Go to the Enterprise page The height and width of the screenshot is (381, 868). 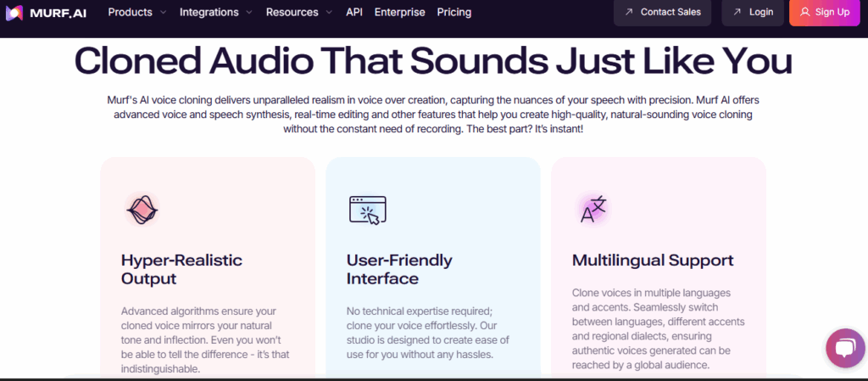click(x=399, y=13)
